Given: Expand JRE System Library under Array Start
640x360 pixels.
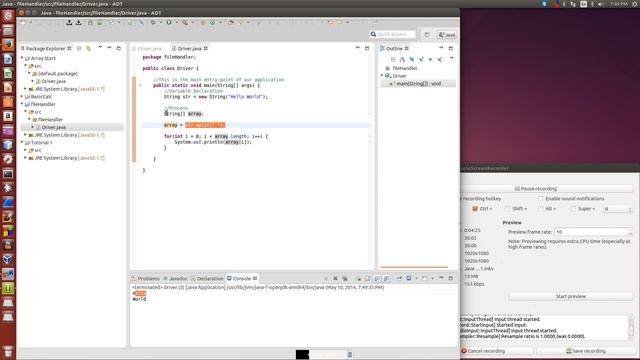Looking at the screenshot, I should (x=26, y=89).
